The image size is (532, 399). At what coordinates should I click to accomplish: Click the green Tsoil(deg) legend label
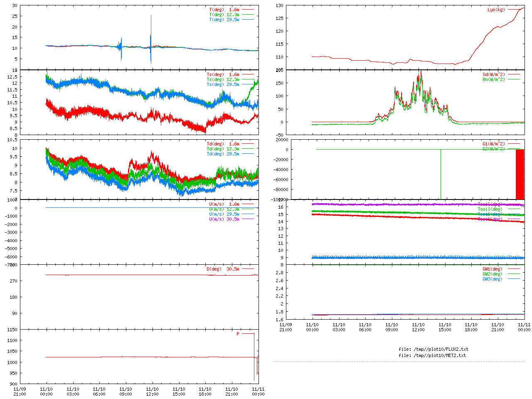pos(490,209)
